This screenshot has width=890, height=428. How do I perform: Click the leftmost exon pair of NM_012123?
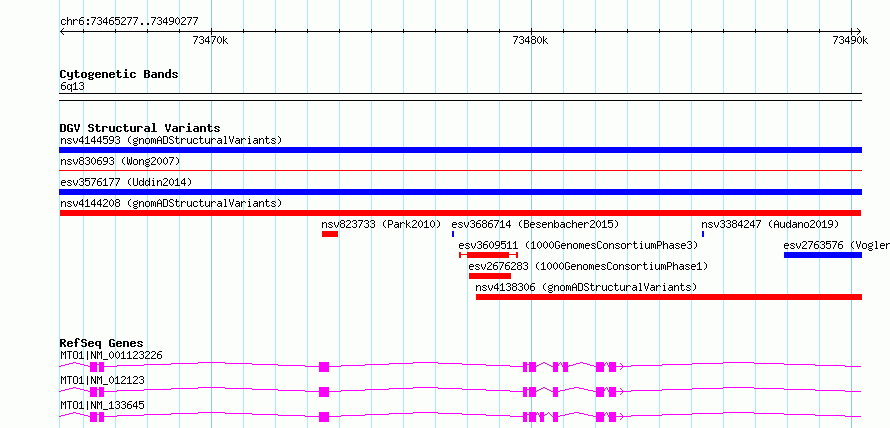pos(97,392)
